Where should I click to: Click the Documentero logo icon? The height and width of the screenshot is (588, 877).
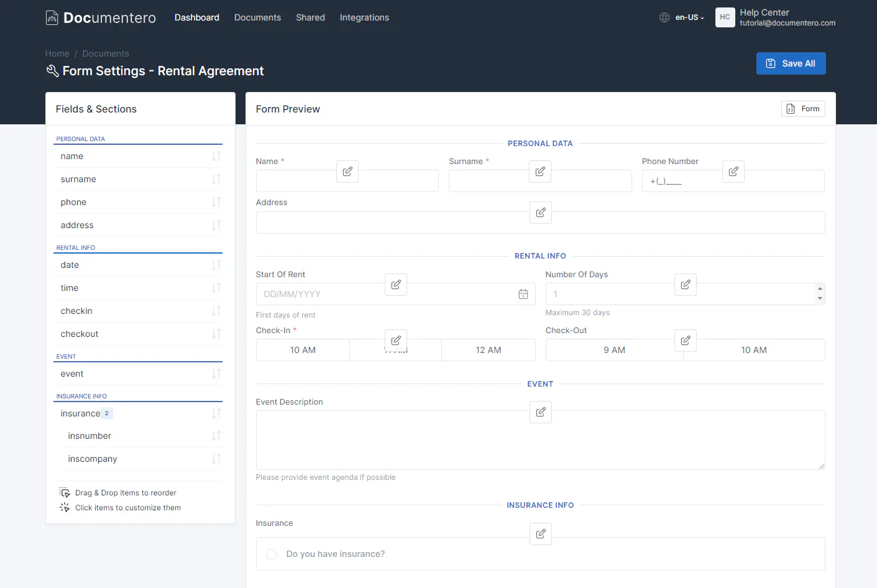[52, 17]
